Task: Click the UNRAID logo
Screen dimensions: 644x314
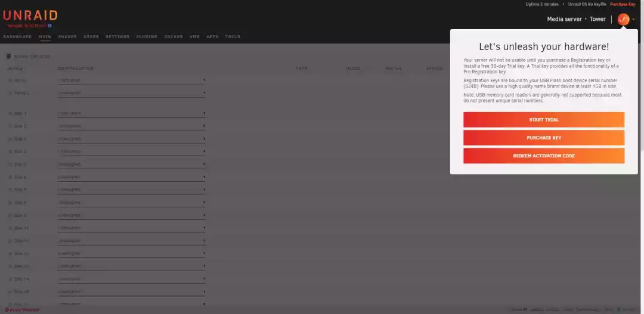Action: point(30,15)
